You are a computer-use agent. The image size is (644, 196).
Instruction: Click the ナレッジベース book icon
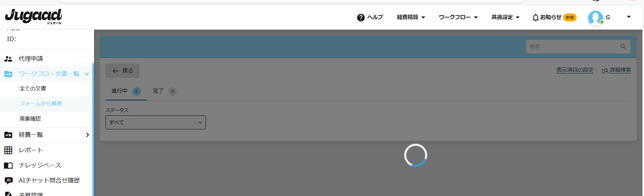8,165
